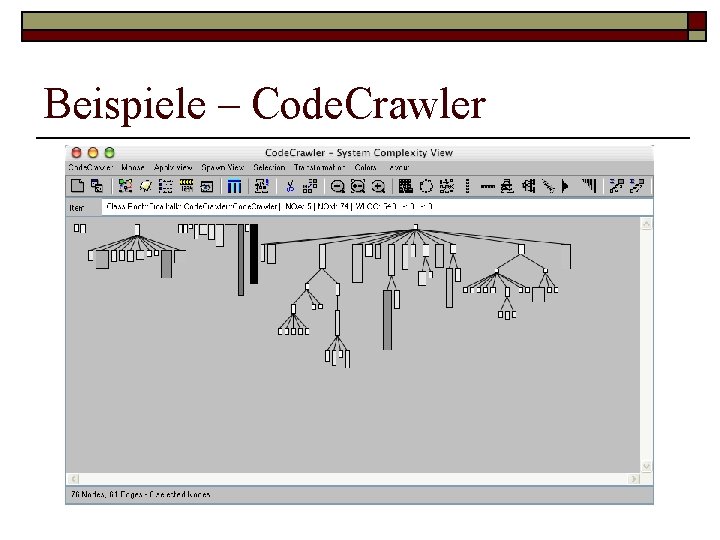Click the vertical scrollbar up arrow
The width and height of the screenshot is (720, 540).
point(646,224)
